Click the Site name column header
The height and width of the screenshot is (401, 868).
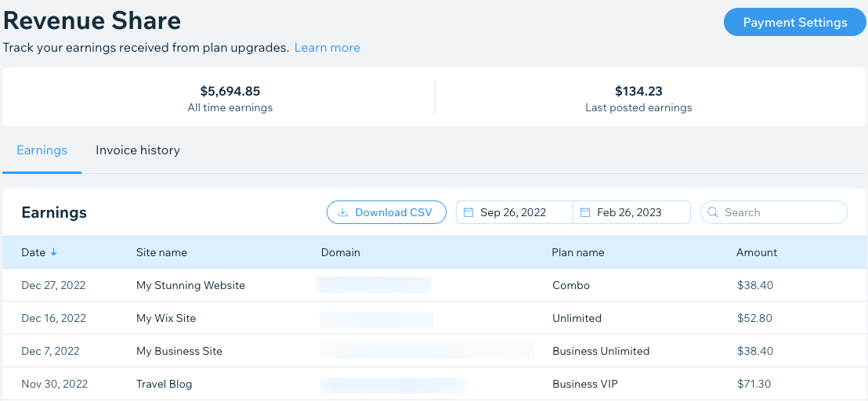coord(161,252)
